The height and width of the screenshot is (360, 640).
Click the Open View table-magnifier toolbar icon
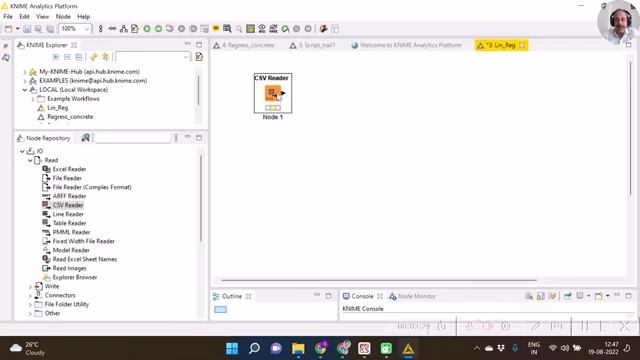(227, 29)
